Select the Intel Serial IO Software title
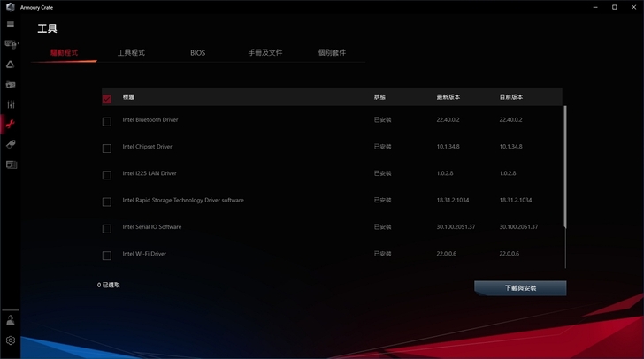Viewport: 644px width, 359px height. (152, 226)
